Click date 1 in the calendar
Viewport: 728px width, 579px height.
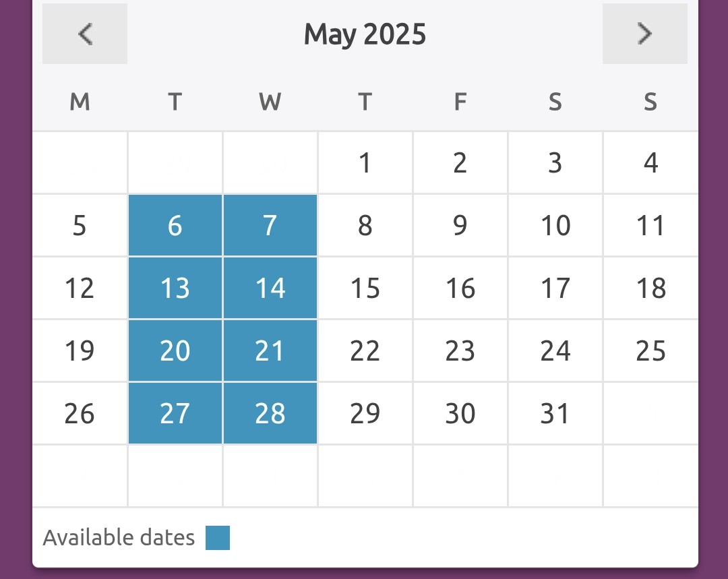coord(365,162)
